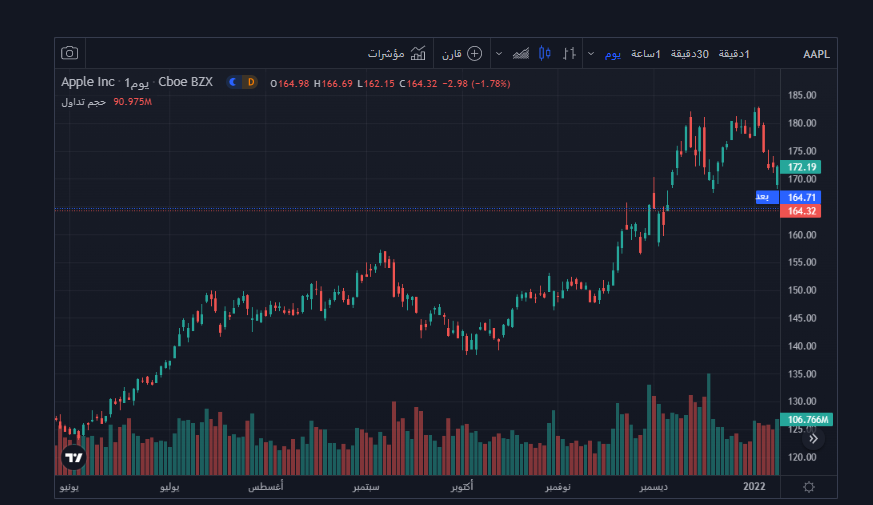The height and width of the screenshot is (505, 873).
Task: Click the 172.19 green price label
Action: [801, 167]
